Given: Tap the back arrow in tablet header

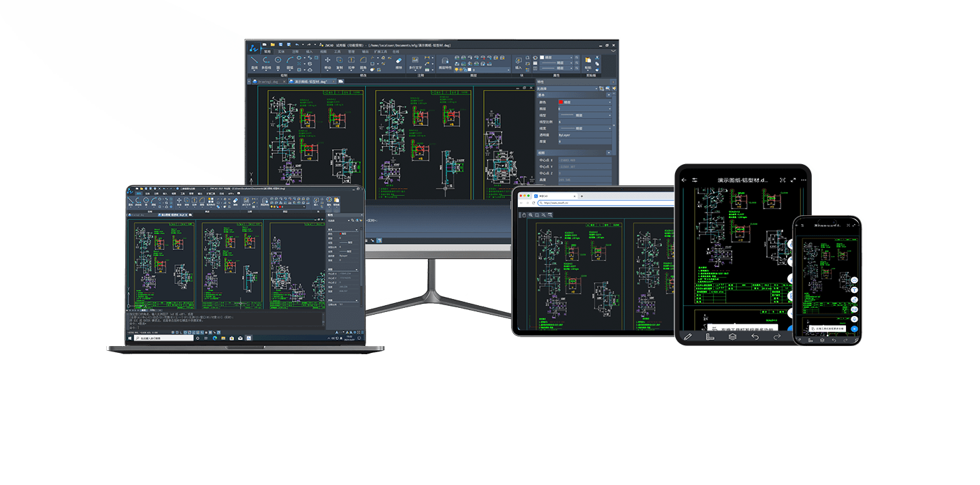Looking at the screenshot, I should click(684, 180).
